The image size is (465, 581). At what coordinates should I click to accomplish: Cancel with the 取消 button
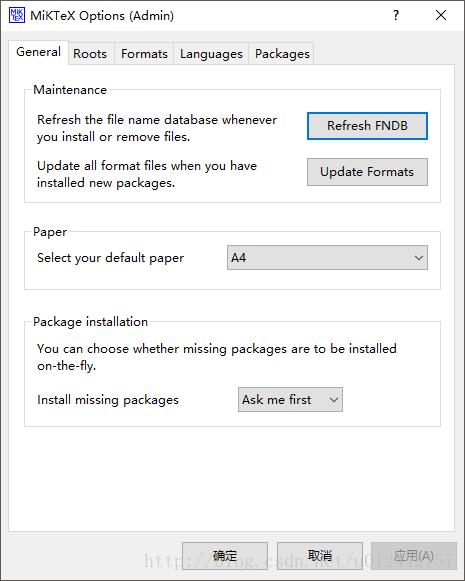pyautogui.click(x=320, y=555)
